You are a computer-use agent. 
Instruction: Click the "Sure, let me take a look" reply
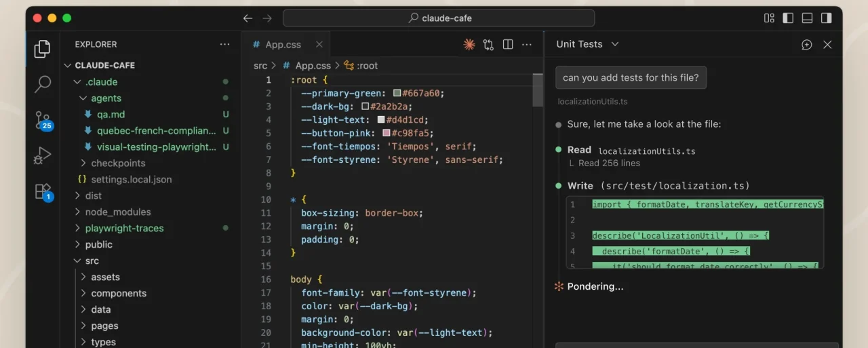pyautogui.click(x=644, y=124)
